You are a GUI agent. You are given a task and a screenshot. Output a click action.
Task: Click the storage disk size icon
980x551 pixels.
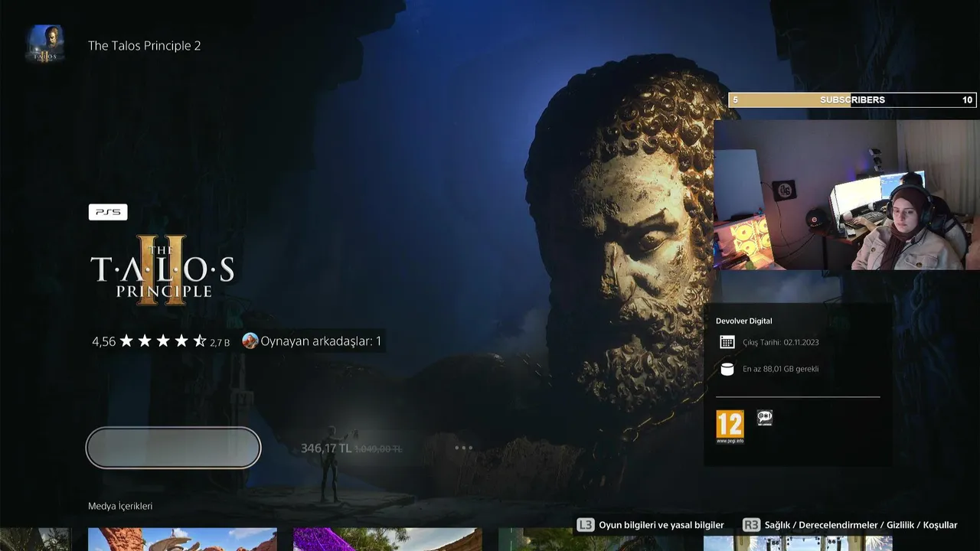pos(727,369)
